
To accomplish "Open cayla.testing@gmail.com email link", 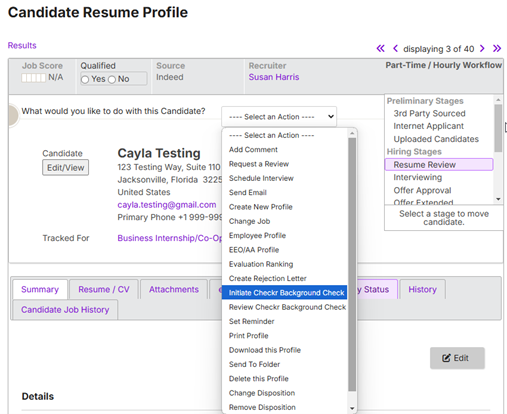I will point(167,205).
